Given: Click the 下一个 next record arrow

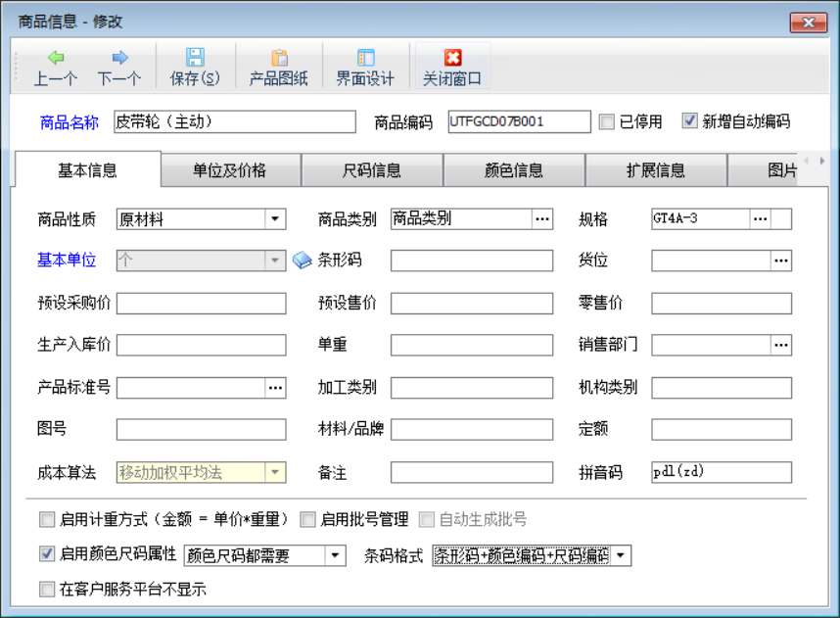Looking at the screenshot, I should point(118,61).
